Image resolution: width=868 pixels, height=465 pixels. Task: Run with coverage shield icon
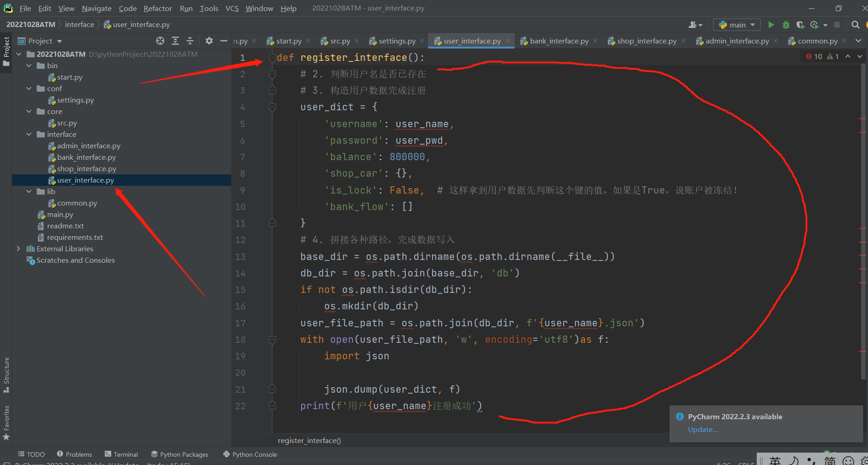coord(800,25)
